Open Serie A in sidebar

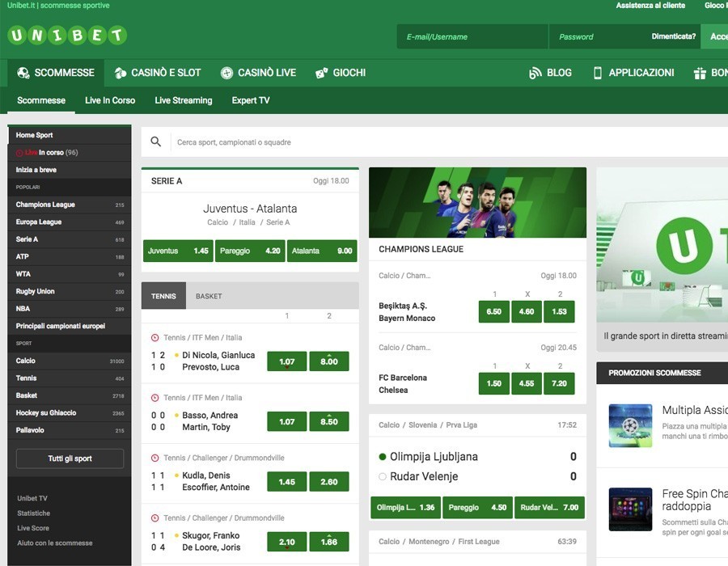pyautogui.click(x=70, y=239)
